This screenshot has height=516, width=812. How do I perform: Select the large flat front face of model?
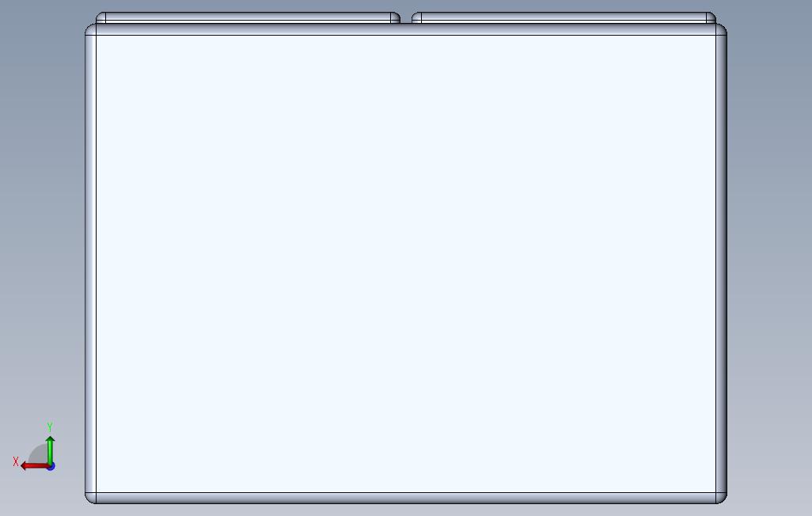(406, 264)
